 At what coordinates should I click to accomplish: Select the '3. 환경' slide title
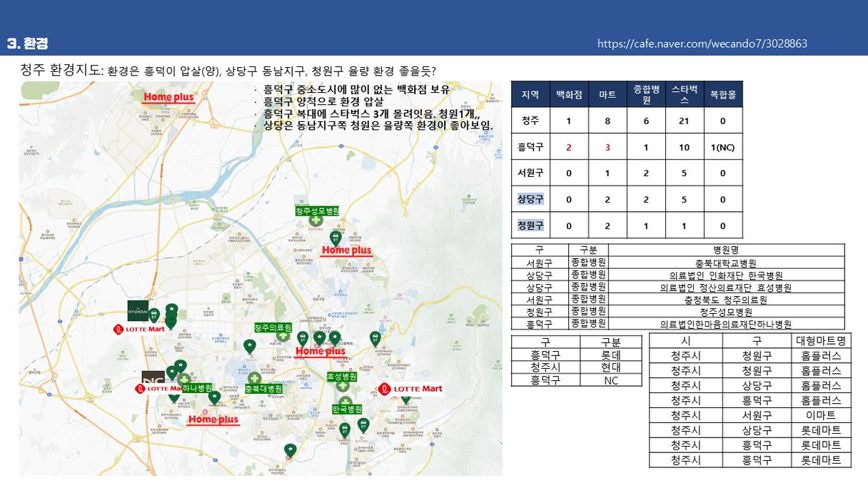[x=27, y=44]
